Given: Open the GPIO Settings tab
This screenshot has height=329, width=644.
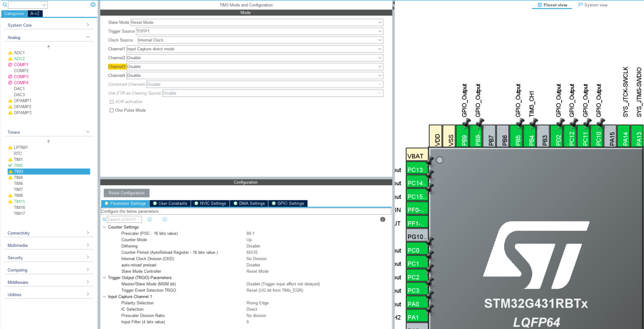Looking at the screenshot, I should (x=288, y=203).
